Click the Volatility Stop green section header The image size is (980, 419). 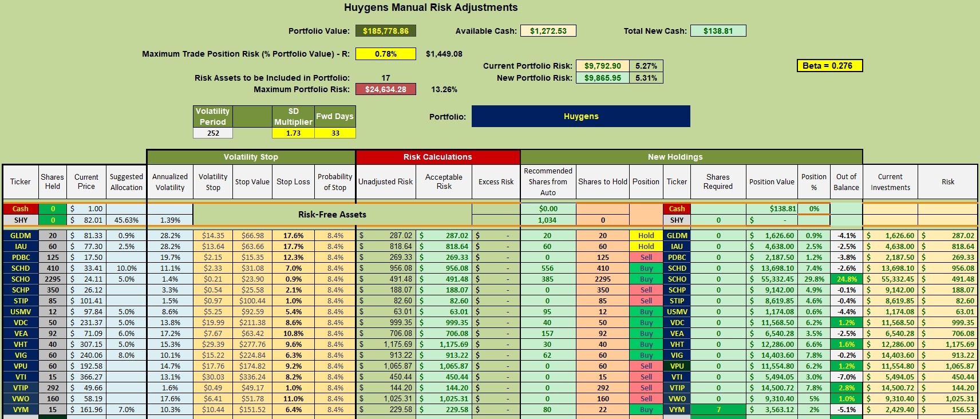[x=251, y=157]
